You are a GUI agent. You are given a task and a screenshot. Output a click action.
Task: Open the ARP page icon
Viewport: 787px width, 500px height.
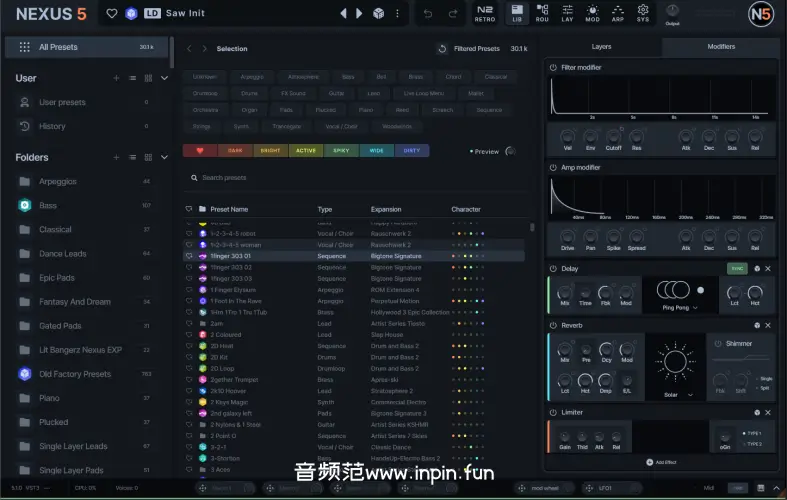[x=618, y=13]
